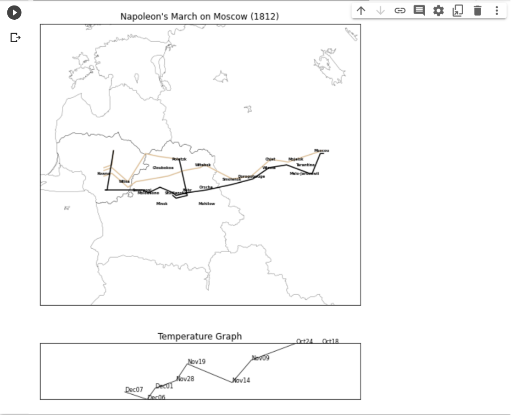This screenshot has width=532, height=415.
Task: Click the Minsk city label
Action: click(x=162, y=204)
